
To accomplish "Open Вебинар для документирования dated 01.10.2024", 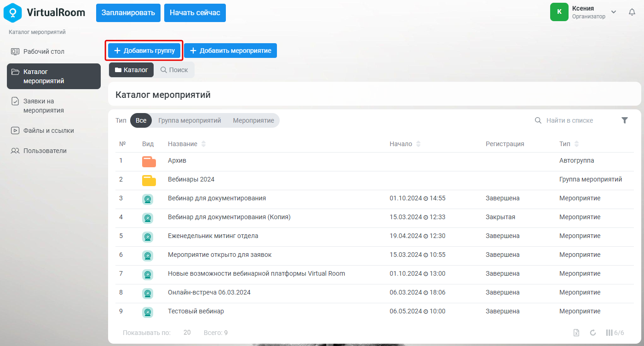I will [217, 198].
